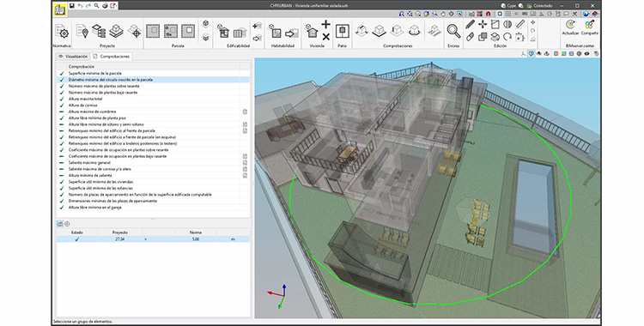Click the first Comprobaciones 3D check icon
The height and width of the screenshot is (326, 644).
coord(361,31)
